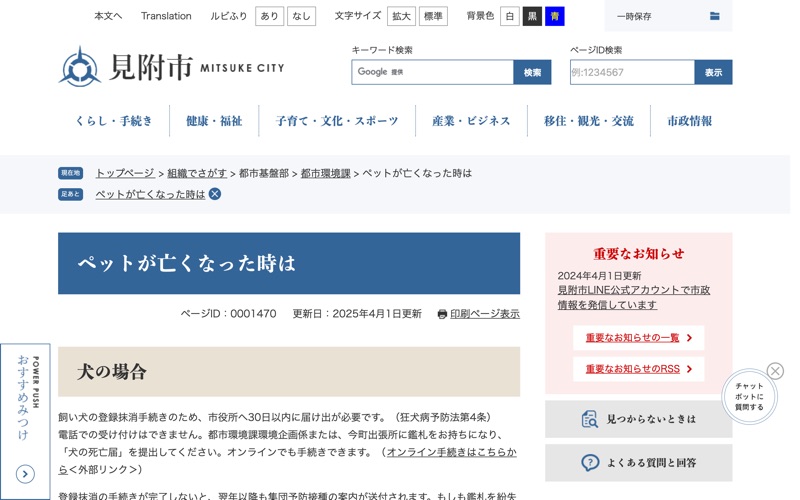Open the 重要なお知らせの一覧 link
This screenshot has height=500, width=800.
click(632, 338)
